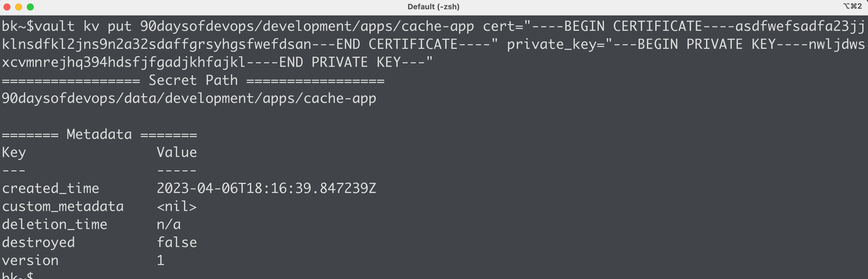This screenshot has width=868, height=279.
Task: Click the version number 1
Action: 161,260
